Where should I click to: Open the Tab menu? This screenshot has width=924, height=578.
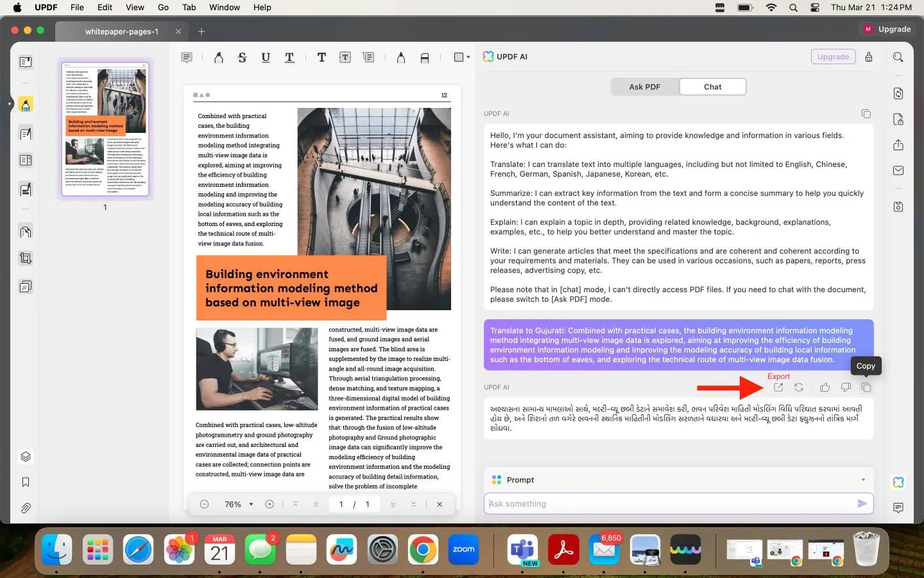click(x=189, y=7)
